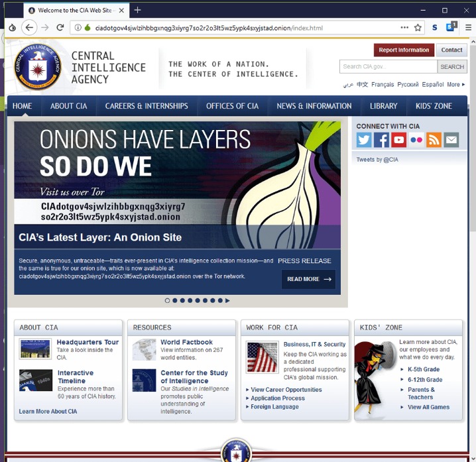Open Business, IT & Security link
This screenshot has width=476, height=462.
[314, 344]
